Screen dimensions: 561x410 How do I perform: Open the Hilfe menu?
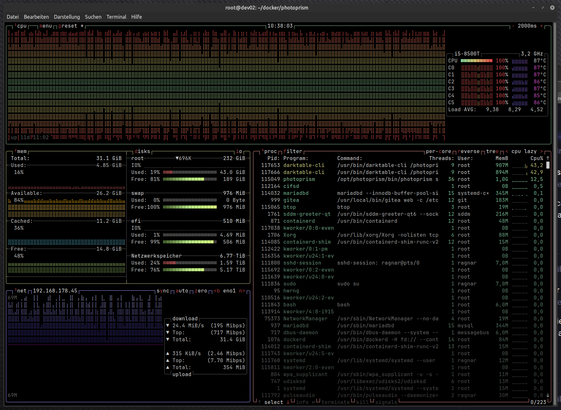point(136,17)
